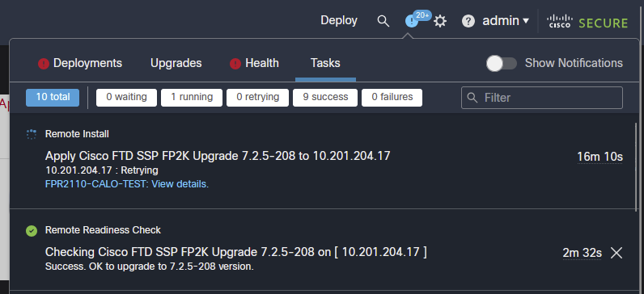The width and height of the screenshot is (644, 294).
Task: Switch to the Upgrades tab
Action: tap(176, 63)
